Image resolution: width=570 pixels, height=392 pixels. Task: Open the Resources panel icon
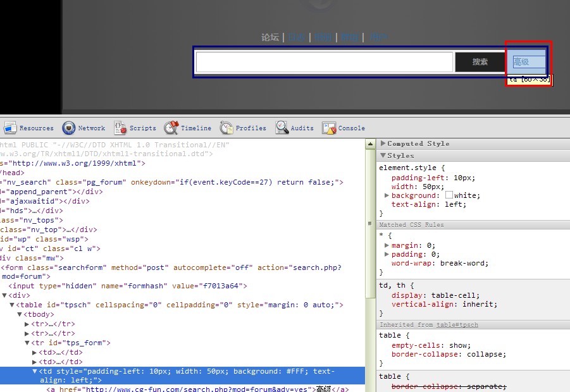[x=10, y=128]
